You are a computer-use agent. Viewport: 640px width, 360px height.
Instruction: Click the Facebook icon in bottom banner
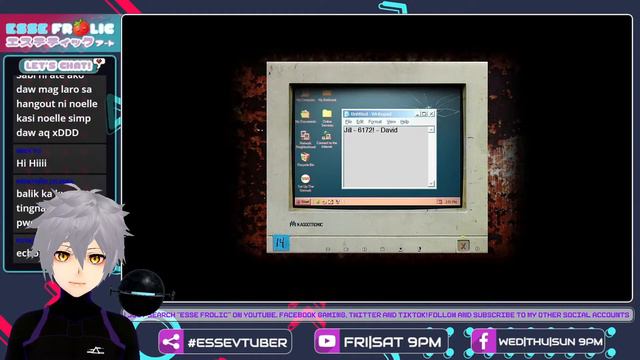483,341
